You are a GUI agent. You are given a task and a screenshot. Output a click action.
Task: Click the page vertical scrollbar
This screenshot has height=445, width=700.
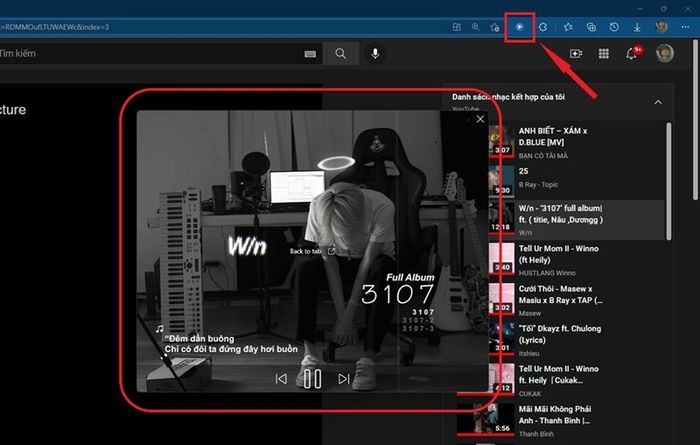tap(696, 120)
